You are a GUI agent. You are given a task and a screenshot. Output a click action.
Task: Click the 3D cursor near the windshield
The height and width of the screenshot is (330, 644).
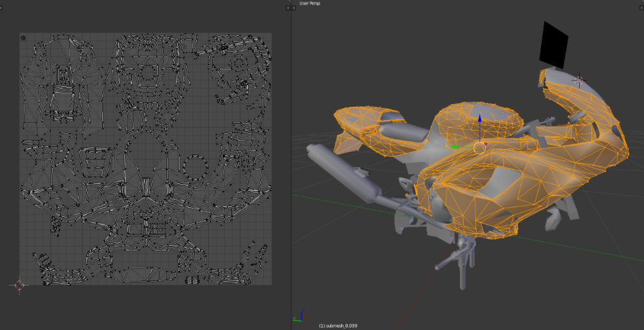pos(578,80)
